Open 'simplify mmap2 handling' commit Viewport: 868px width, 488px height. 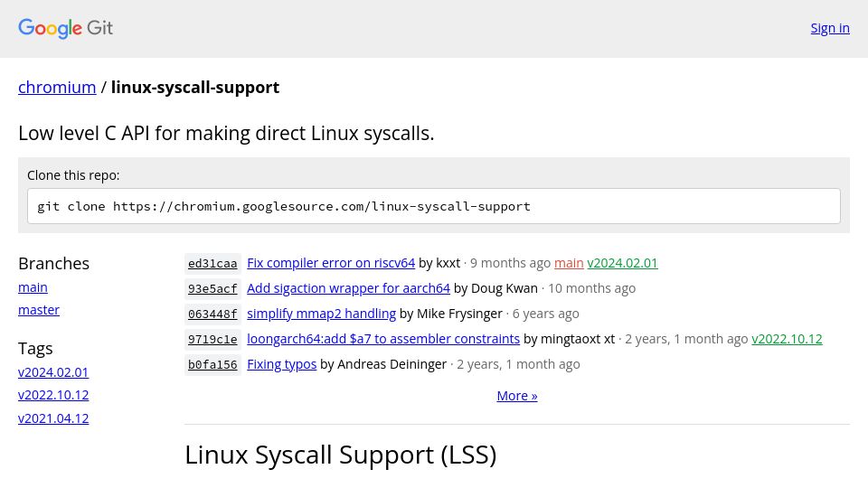tap(322, 314)
